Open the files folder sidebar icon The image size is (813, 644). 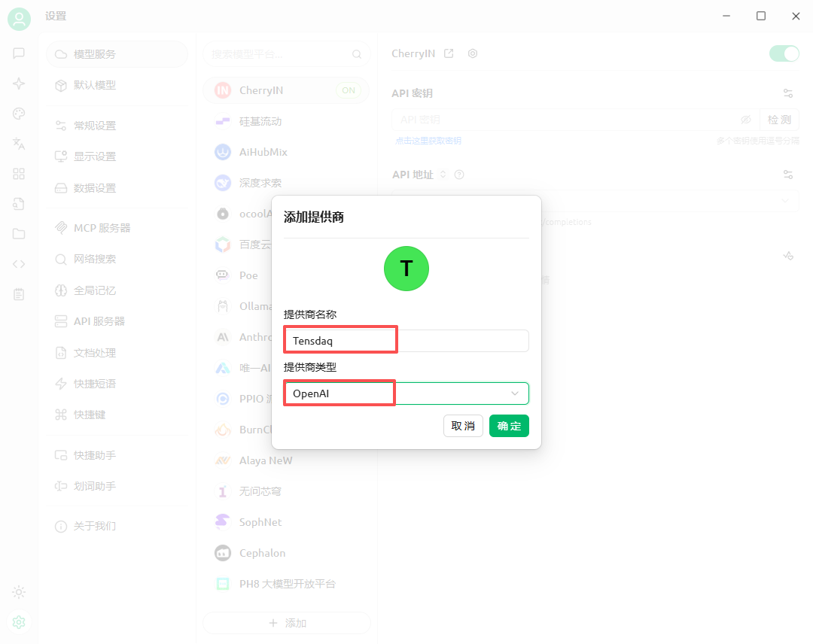tap(19, 234)
